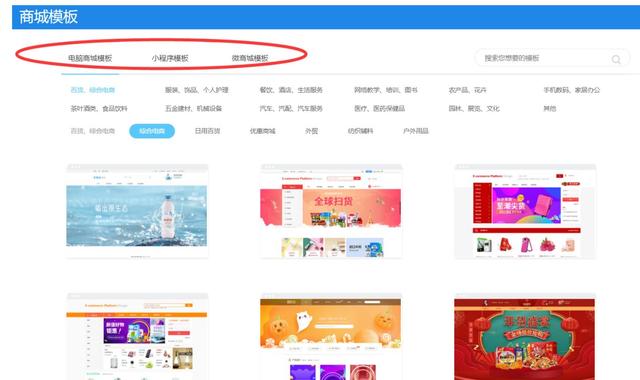Viewport: 640px width, 380px height.
Task: Open the orange navigation bar shop template
Action: 137,336
